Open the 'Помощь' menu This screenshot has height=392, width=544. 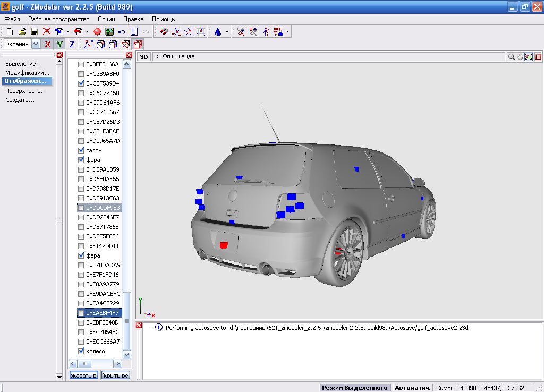pyautogui.click(x=164, y=19)
